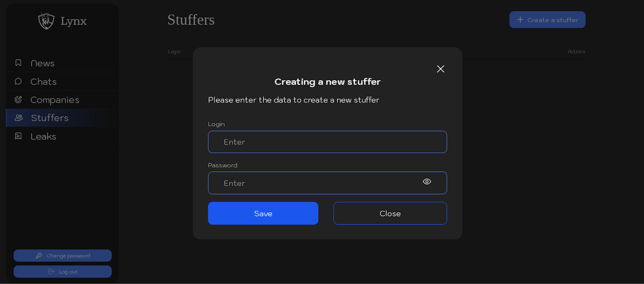Screen dimensions: 644x284
Task: Dismiss the dialog with the X icon
Action: 440,68
